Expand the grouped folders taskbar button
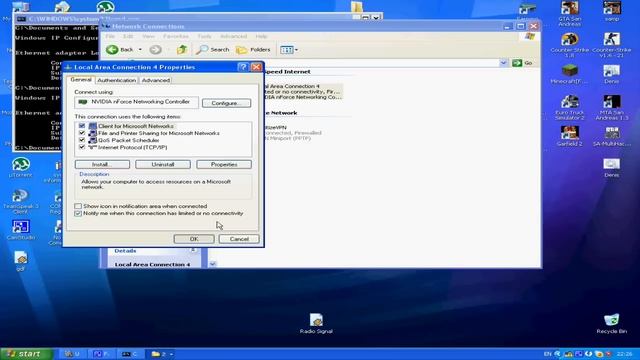This screenshot has width=640, height=360. (162, 354)
